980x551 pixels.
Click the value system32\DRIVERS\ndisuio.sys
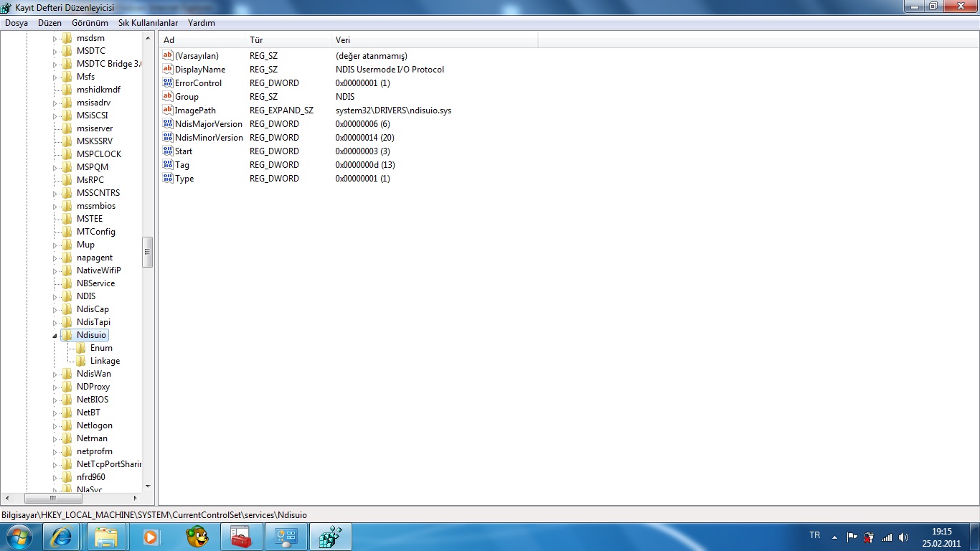pos(393,110)
